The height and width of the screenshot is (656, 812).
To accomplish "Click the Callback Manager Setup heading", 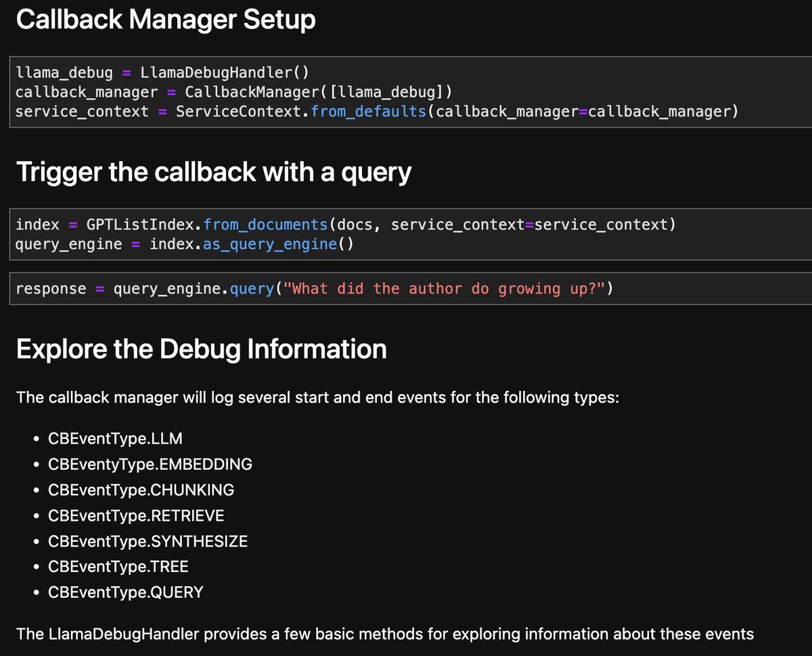I will [x=166, y=20].
